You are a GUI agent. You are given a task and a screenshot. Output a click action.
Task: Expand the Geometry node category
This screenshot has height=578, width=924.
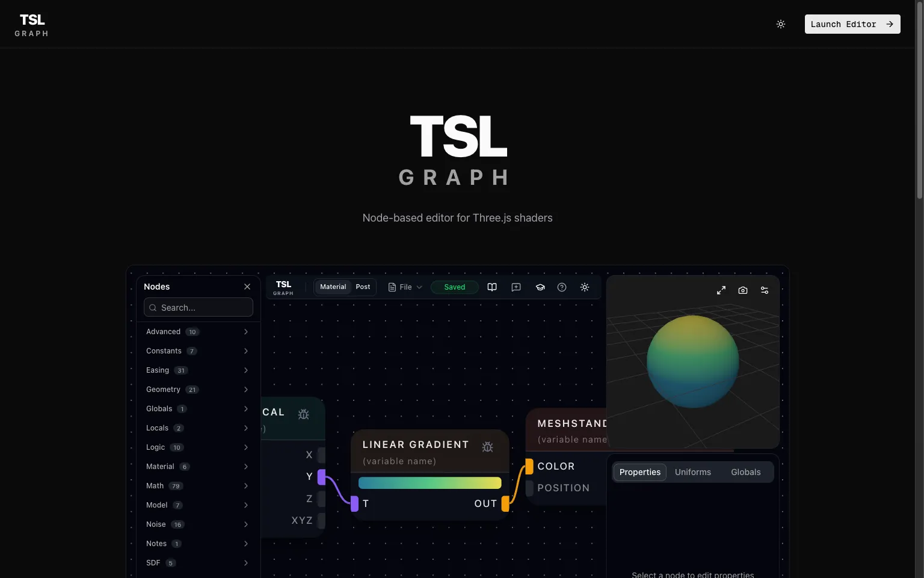point(197,390)
